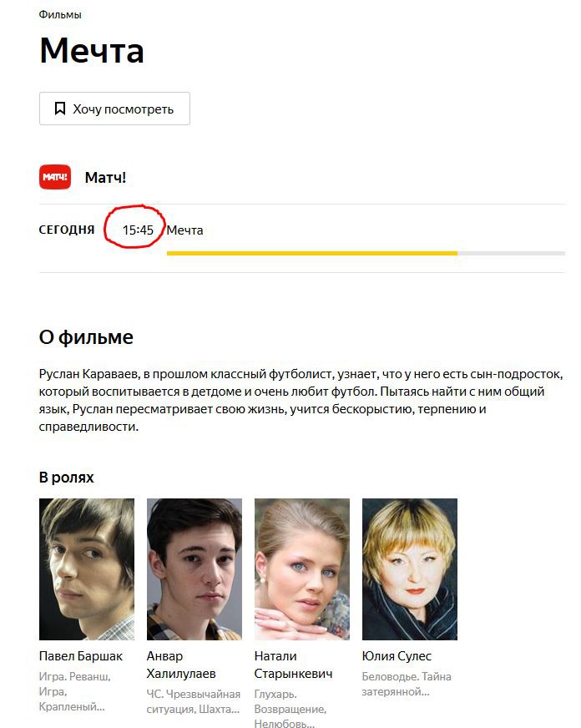Click the bookmark icon in Хочу посмотреть
Image resolution: width=581 pixels, height=728 pixels.
tap(60, 109)
